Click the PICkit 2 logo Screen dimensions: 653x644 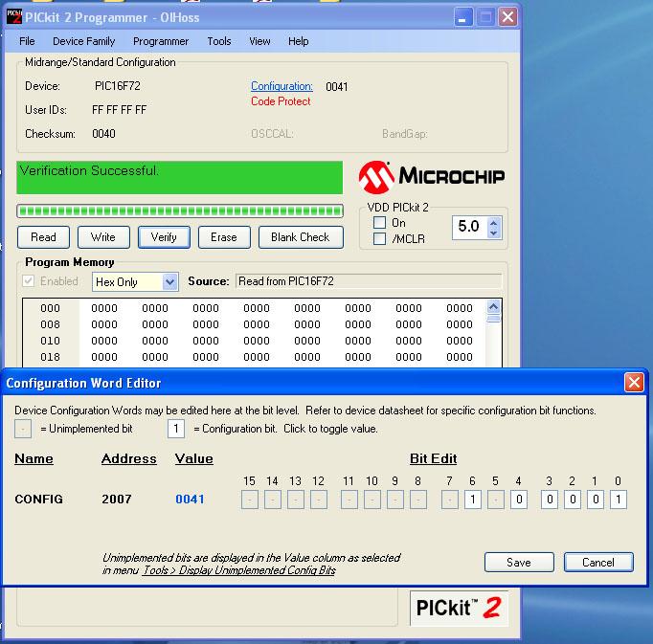tap(459, 609)
